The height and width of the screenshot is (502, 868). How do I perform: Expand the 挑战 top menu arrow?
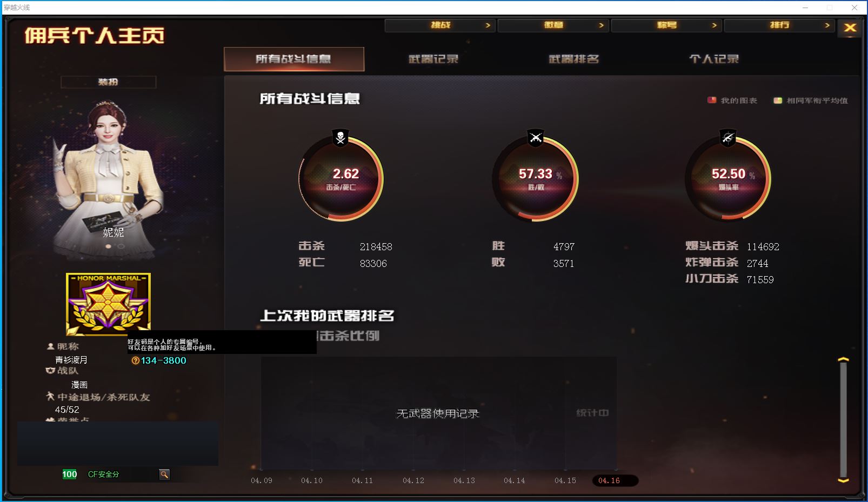pos(488,25)
